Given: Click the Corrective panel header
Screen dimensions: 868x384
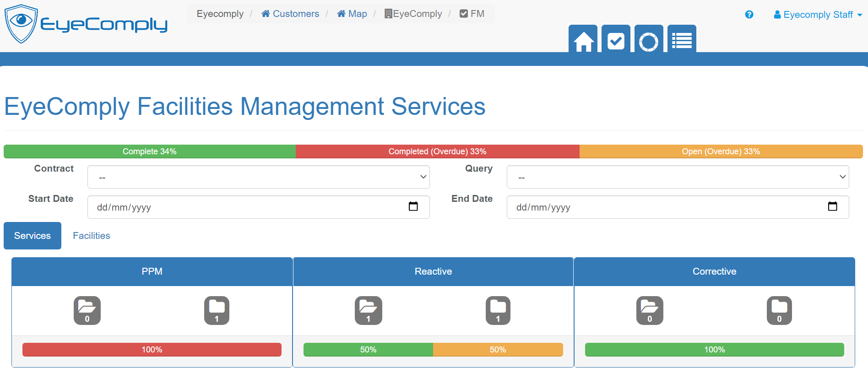Looking at the screenshot, I should (715, 272).
